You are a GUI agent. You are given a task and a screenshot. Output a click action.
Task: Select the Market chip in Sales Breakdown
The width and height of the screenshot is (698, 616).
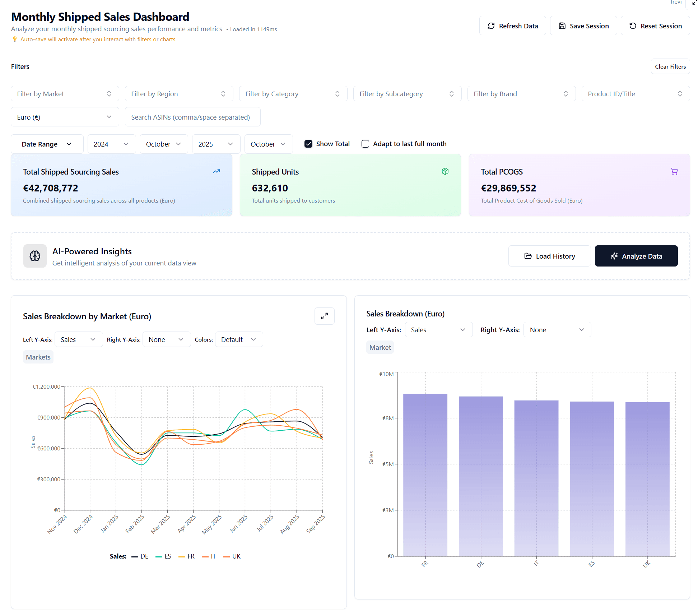(380, 347)
